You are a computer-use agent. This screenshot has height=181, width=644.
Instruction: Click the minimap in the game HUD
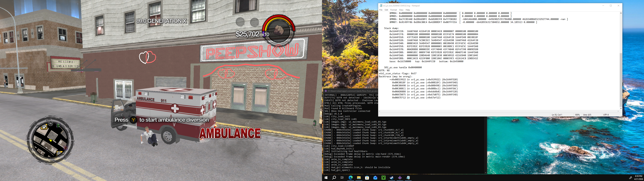(50, 140)
